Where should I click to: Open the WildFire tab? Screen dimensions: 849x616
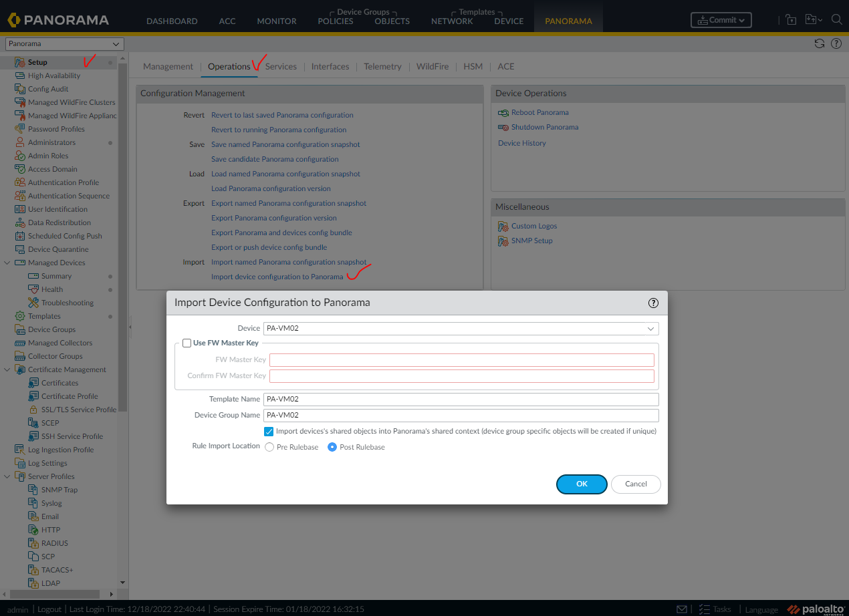click(433, 66)
